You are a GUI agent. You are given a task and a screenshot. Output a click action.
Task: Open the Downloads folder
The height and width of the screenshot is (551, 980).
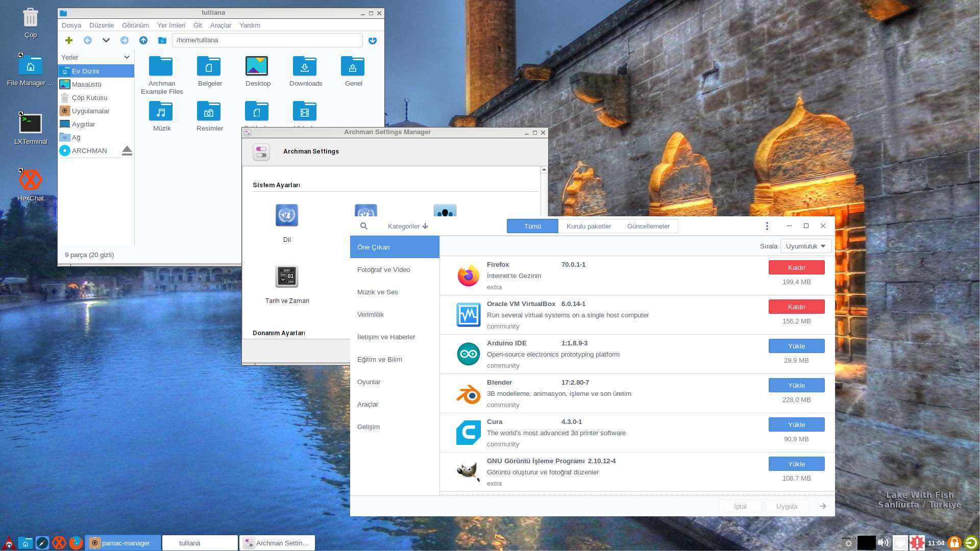(x=305, y=71)
